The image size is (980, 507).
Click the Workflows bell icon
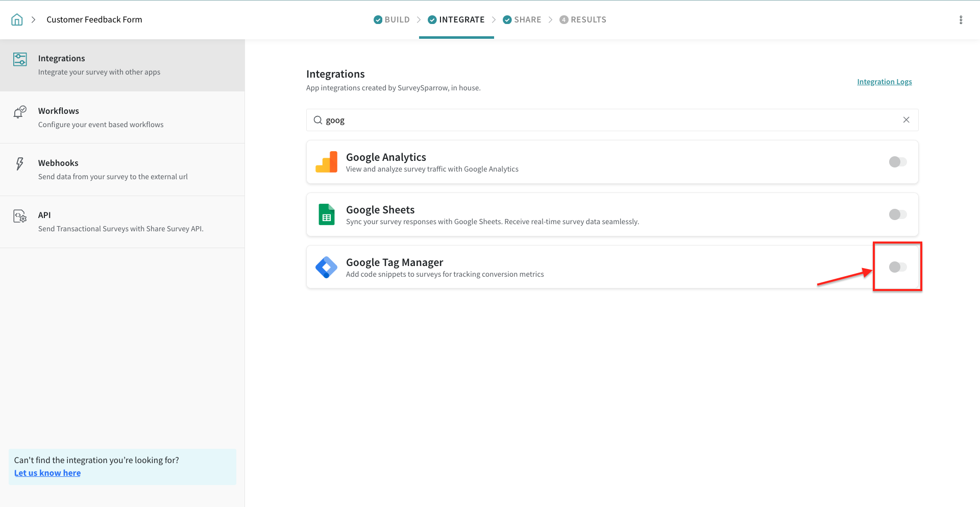19,112
